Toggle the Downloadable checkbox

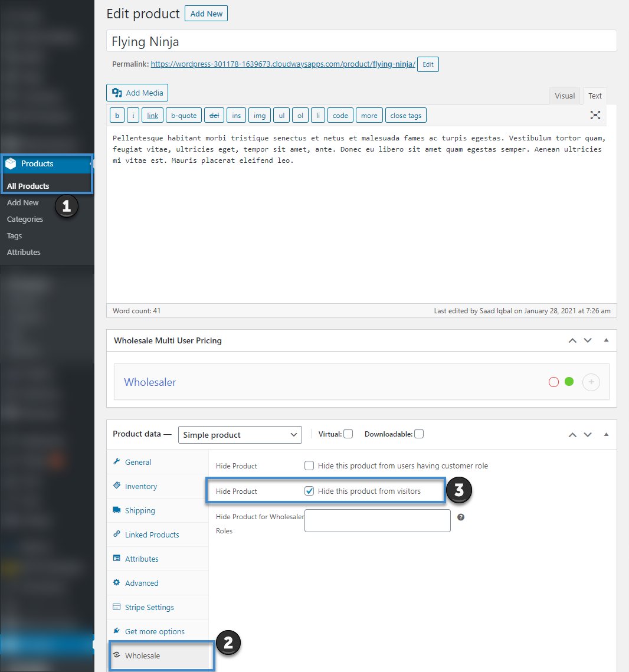[x=419, y=434]
